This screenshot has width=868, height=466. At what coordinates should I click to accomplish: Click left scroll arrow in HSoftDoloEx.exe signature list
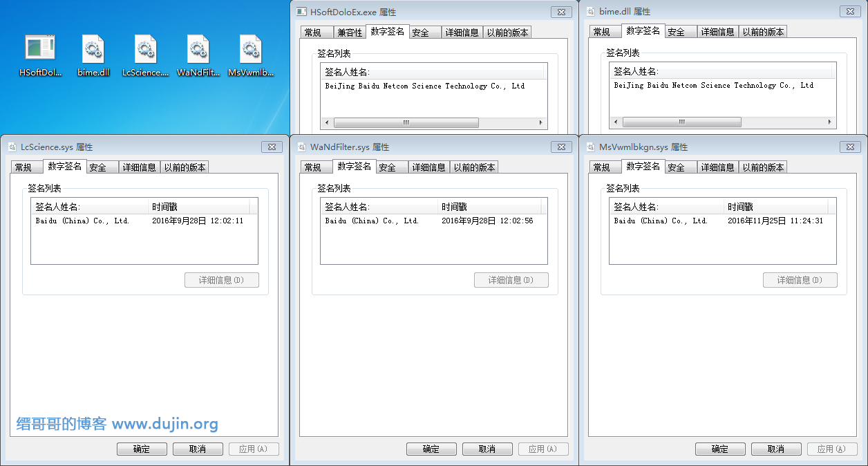[x=327, y=122]
